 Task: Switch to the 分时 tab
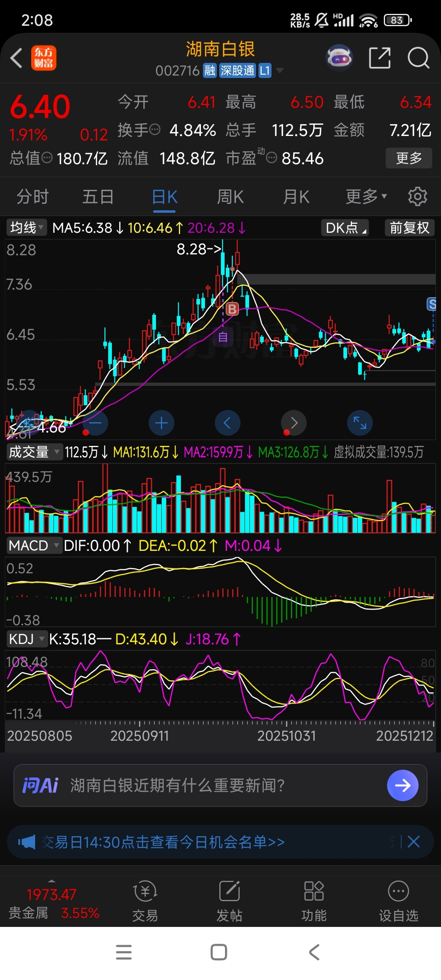[32, 197]
